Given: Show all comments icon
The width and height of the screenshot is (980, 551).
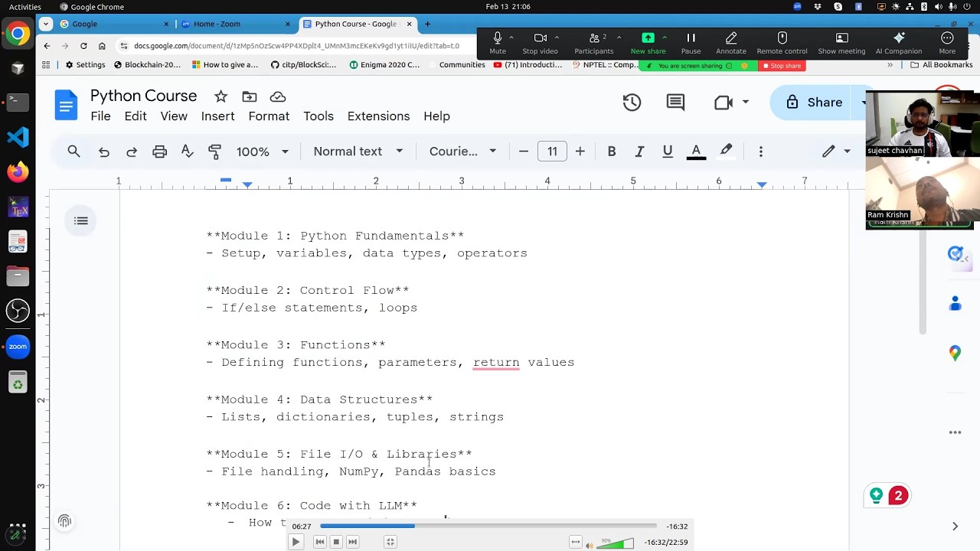Looking at the screenshot, I should 675,103.
